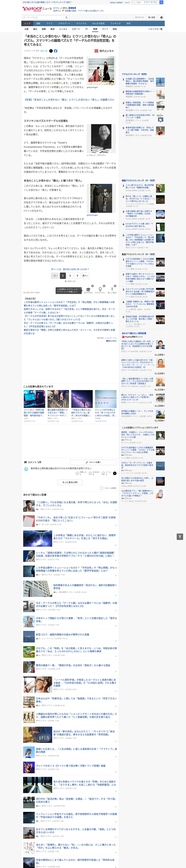Click the Yahoo! JAPAN ニュース logo
The height and width of the screenshot is (868, 186).
(37, 9)
